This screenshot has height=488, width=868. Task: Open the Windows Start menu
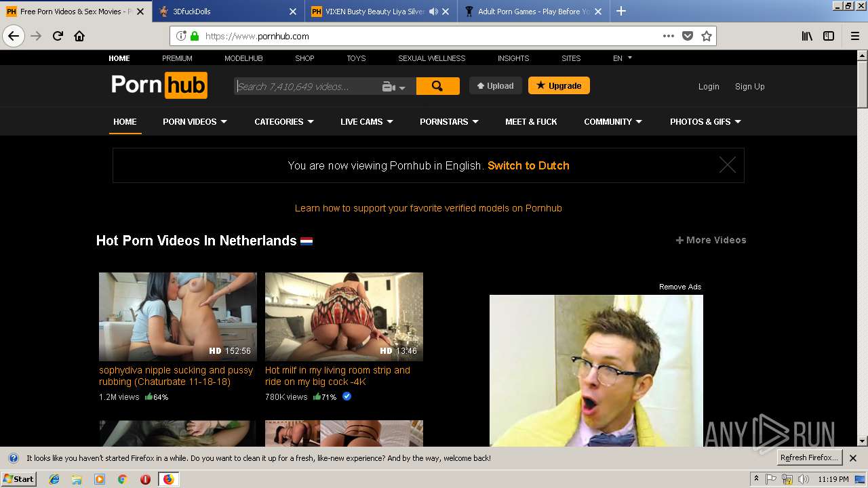pyautogui.click(x=18, y=479)
